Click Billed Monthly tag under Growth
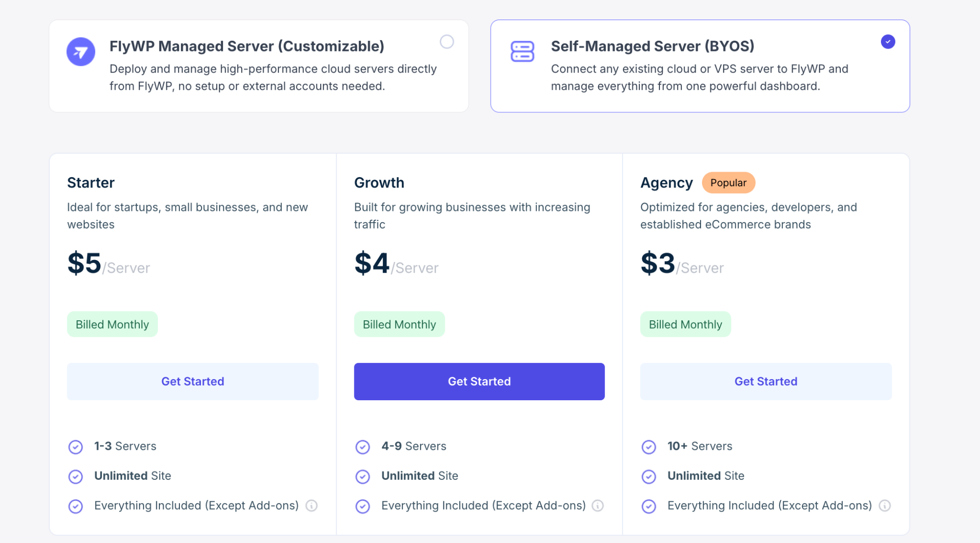The width and height of the screenshot is (980, 543). [x=399, y=324]
